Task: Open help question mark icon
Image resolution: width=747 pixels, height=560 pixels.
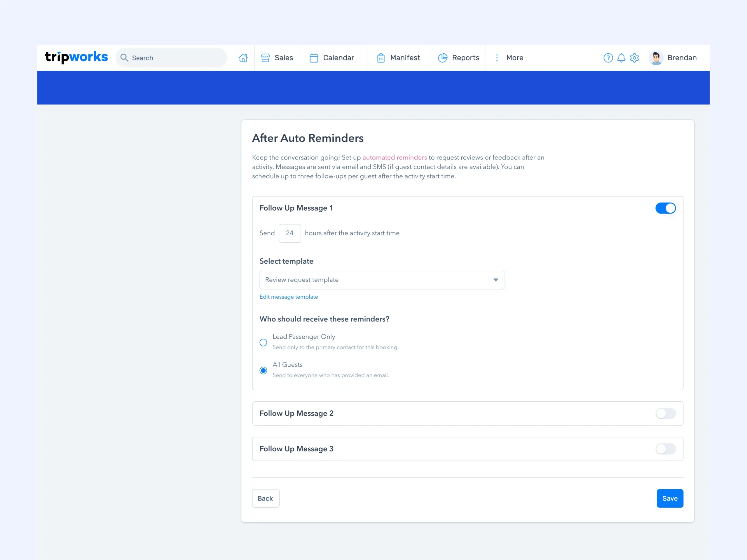Action: click(x=608, y=58)
